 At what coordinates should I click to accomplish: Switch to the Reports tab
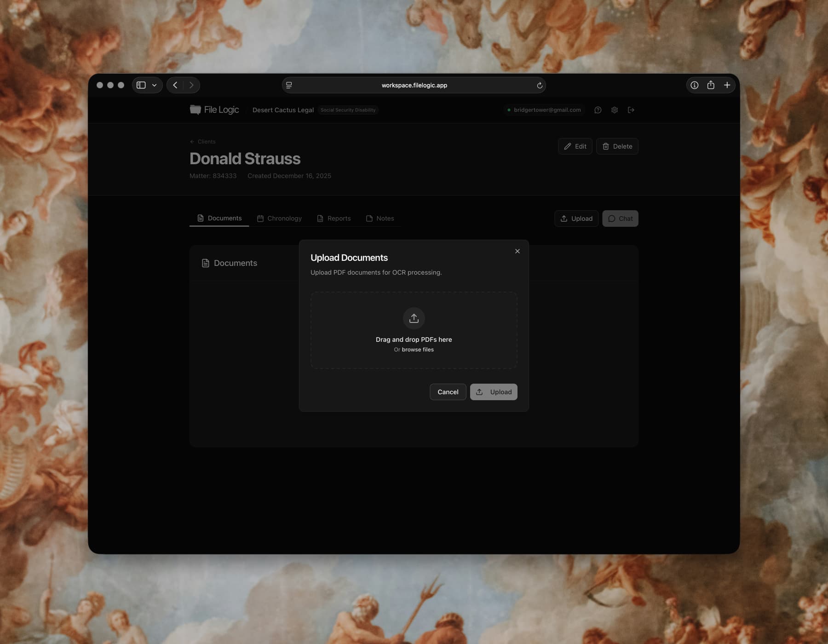coord(334,218)
